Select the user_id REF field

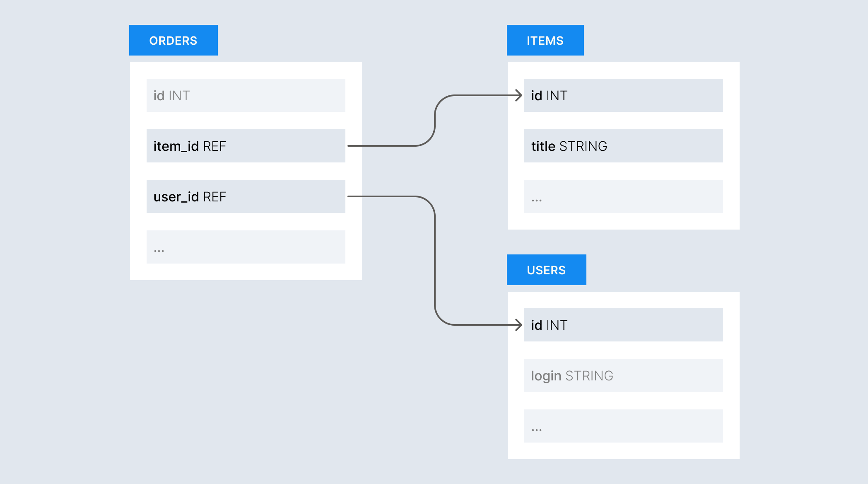(x=246, y=196)
